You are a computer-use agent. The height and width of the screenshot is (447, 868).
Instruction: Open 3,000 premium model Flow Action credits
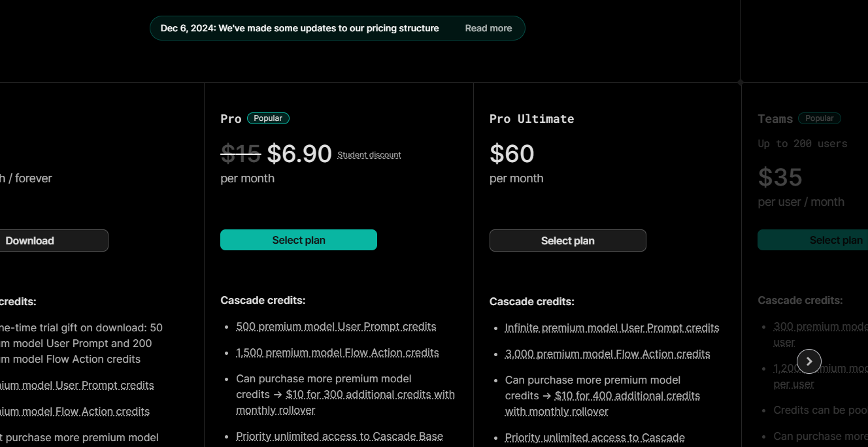coord(607,354)
